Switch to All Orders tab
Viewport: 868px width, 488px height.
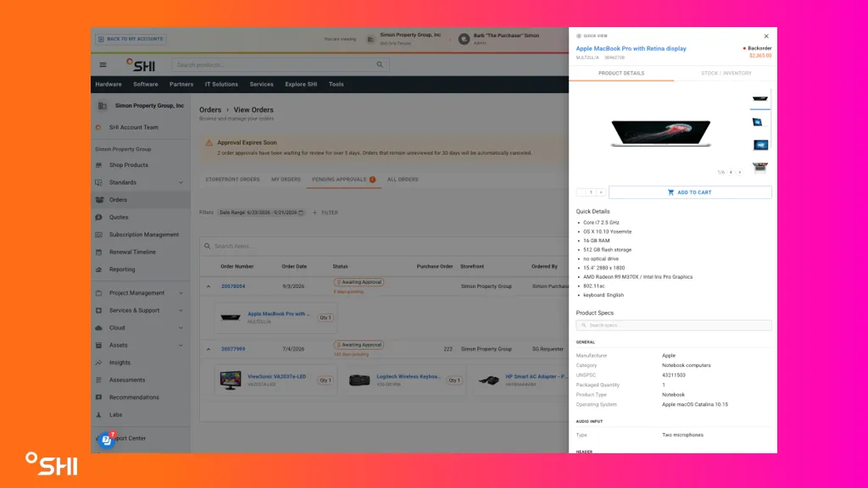[403, 180]
